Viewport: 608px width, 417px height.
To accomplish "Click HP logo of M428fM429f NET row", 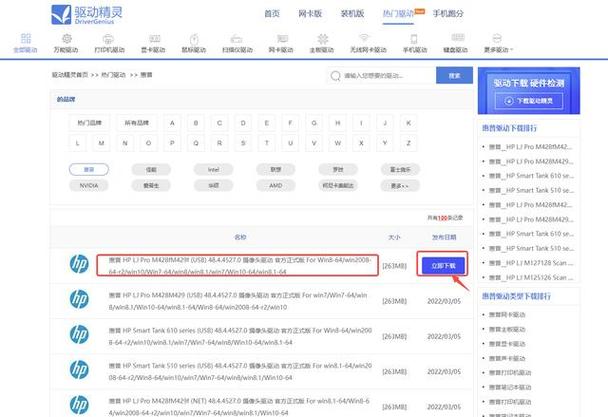I will click(x=79, y=405).
